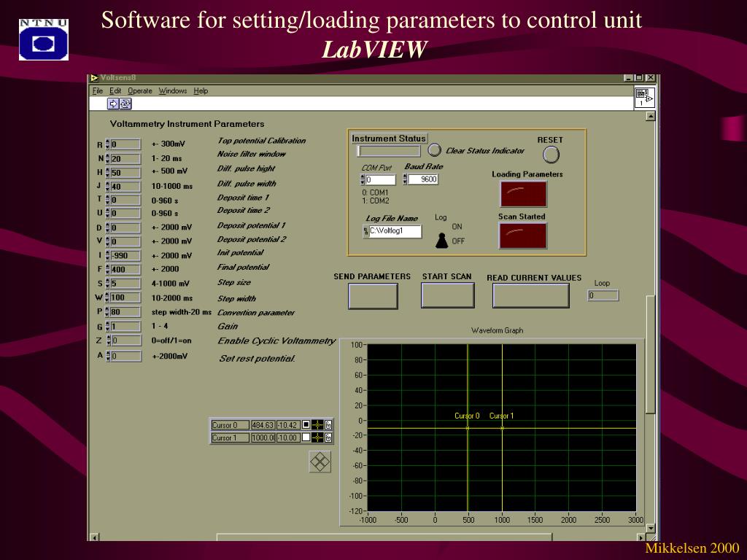
Task: Click the Run arrow toolbar icon
Action: coord(113,104)
